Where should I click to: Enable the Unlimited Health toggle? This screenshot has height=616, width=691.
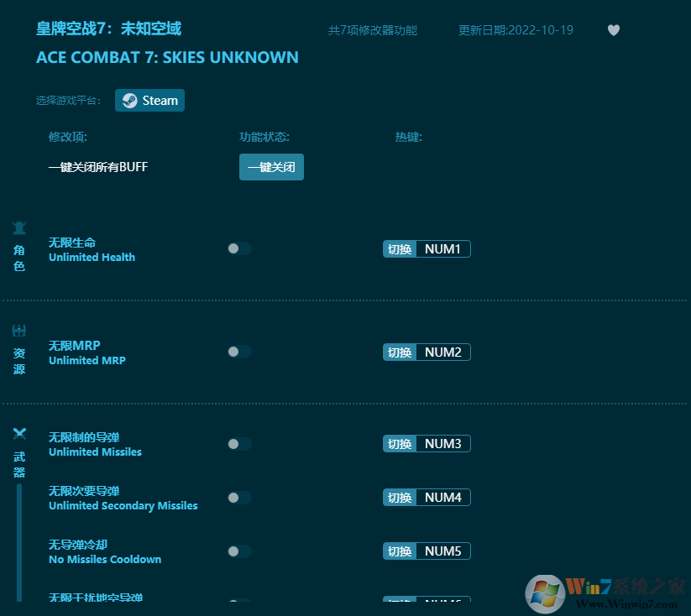click(239, 248)
